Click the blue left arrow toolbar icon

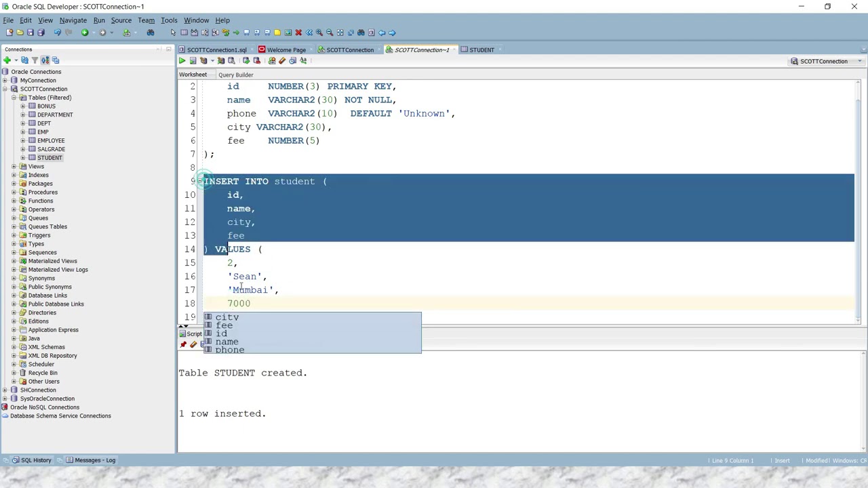(x=382, y=33)
